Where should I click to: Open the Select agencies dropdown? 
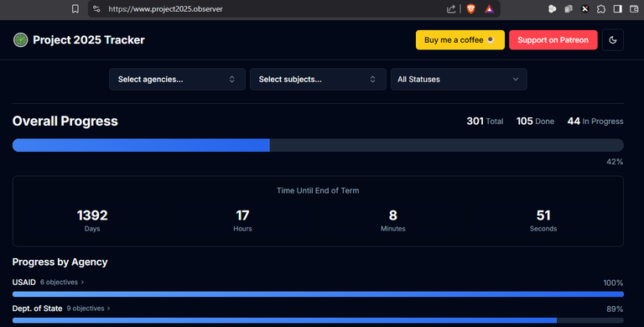[x=177, y=80]
